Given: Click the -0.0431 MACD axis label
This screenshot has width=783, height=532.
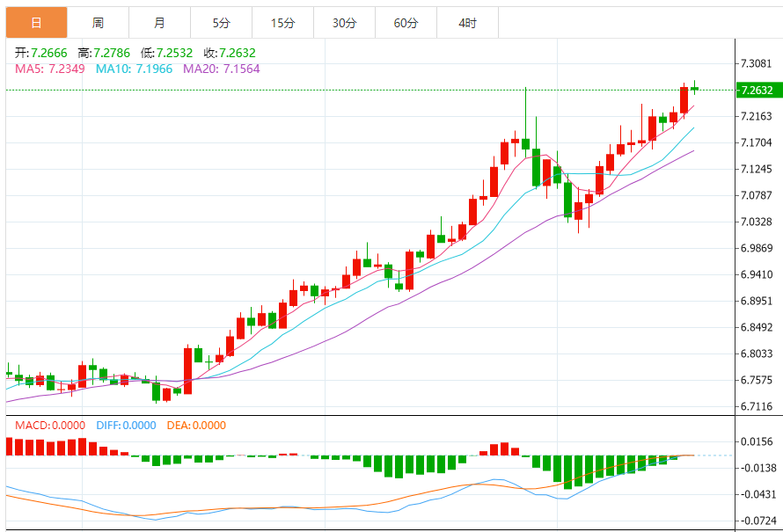Looking at the screenshot, I should 758,494.
